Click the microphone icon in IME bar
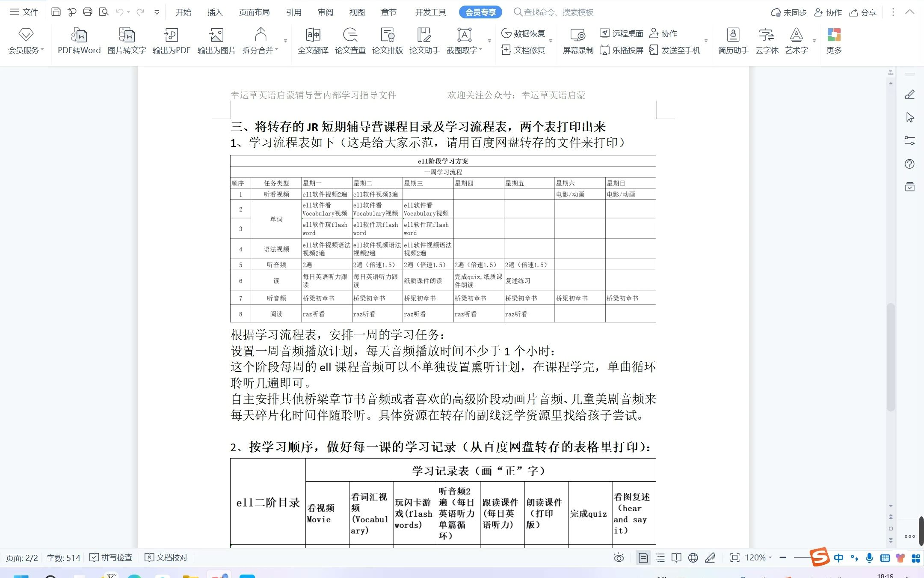The image size is (924, 578). pos(869,557)
